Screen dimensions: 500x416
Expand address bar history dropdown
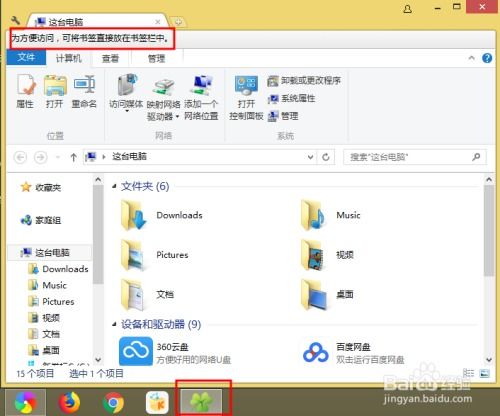click(x=310, y=157)
